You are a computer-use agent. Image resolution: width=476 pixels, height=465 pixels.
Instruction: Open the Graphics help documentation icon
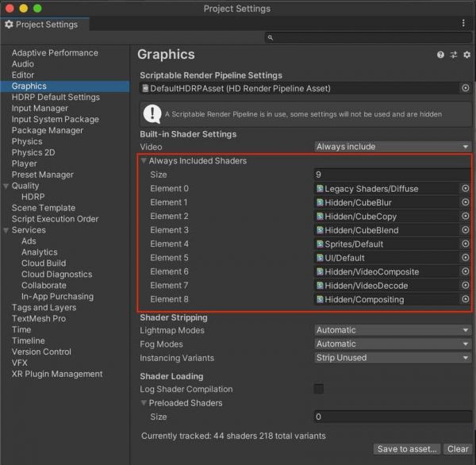[x=440, y=55]
